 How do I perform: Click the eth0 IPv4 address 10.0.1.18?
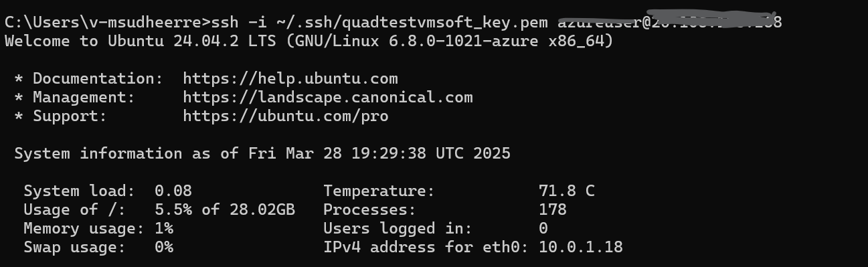(x=580, y=248)
